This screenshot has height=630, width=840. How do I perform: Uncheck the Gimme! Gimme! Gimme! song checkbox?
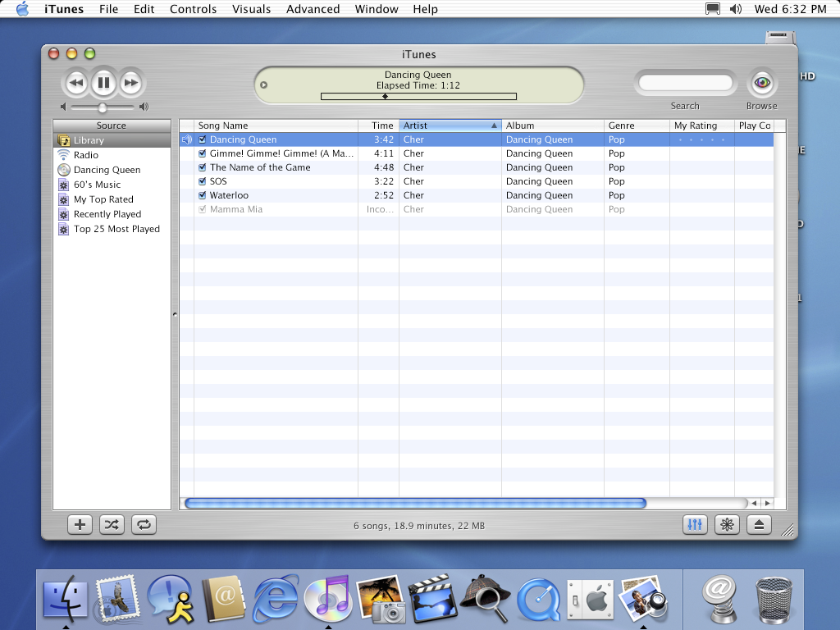[203, 153]
